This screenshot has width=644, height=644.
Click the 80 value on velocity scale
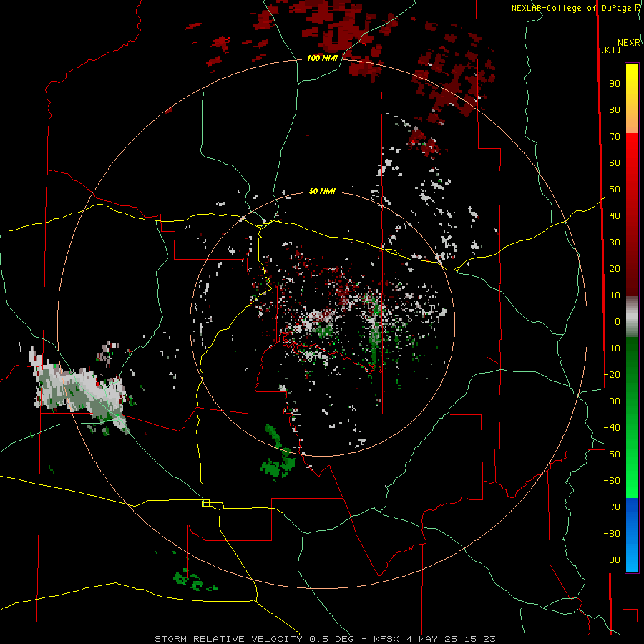615,109
